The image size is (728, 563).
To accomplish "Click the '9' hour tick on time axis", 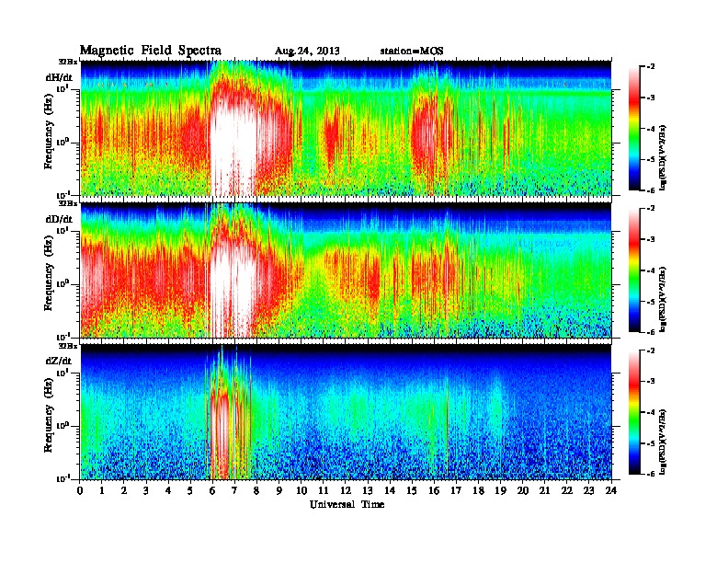I will 279,490.
